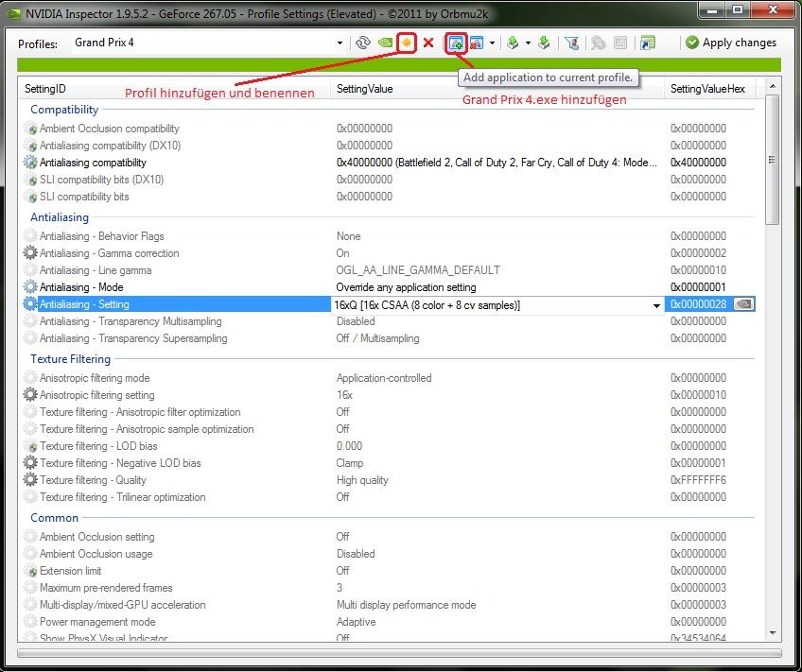Select the SLI compatibility bits (DX10) row
The height and width of the screenshot is (672, 802).
click(389, 180)
